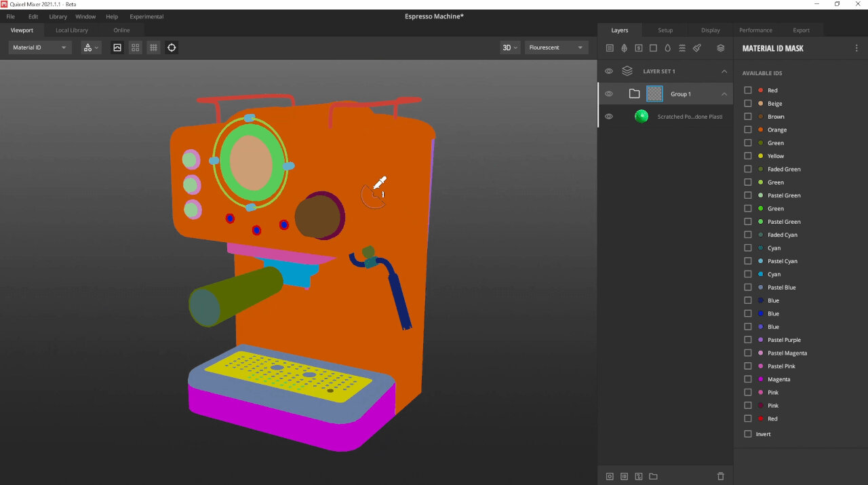Viewport: 868px width, 485px height.
Task: Check the Orange color in Available IDs
Action: [747, 130]
